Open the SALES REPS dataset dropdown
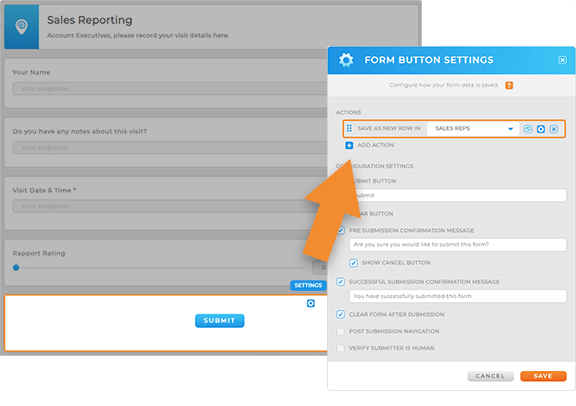This screenshot has height=406, width=576. click(x=473, y=129)
